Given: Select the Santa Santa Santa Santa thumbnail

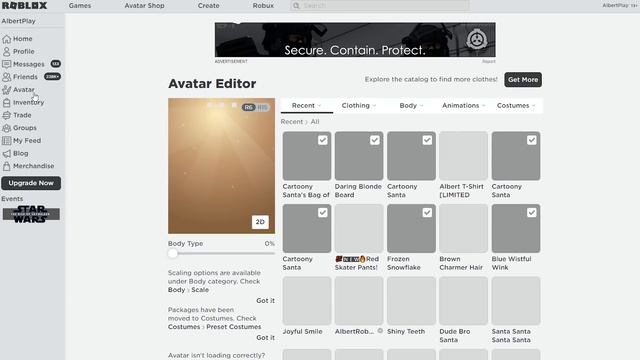Looking at the screenshot, I should (x=516, y=301).
